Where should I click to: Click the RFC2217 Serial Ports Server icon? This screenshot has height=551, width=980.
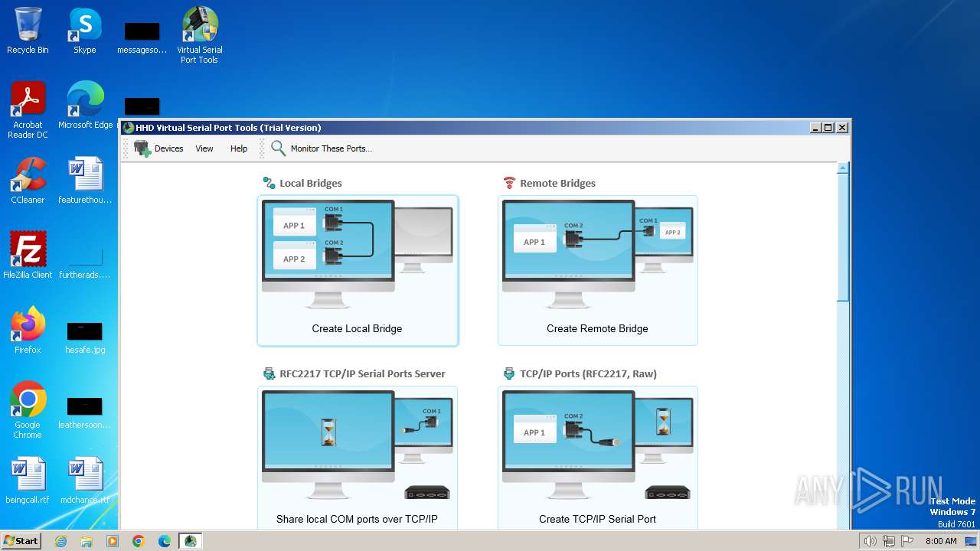(269, 373)
